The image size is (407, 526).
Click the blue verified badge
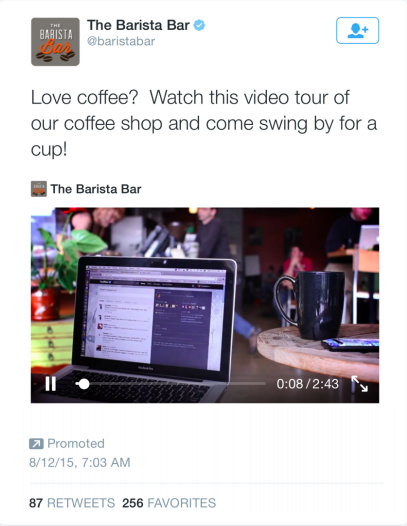(199, 25)
